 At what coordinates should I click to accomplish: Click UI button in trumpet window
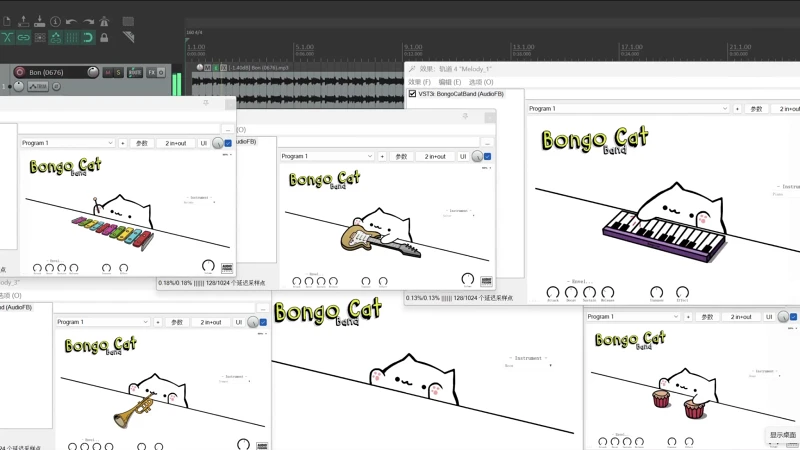point(238,322)
